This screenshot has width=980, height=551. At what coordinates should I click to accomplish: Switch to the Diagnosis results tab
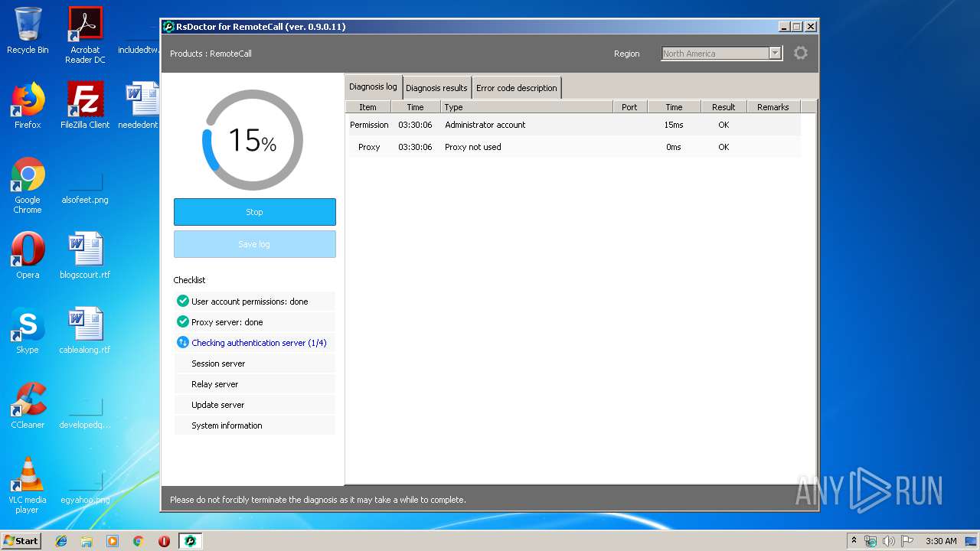[436, 87]
